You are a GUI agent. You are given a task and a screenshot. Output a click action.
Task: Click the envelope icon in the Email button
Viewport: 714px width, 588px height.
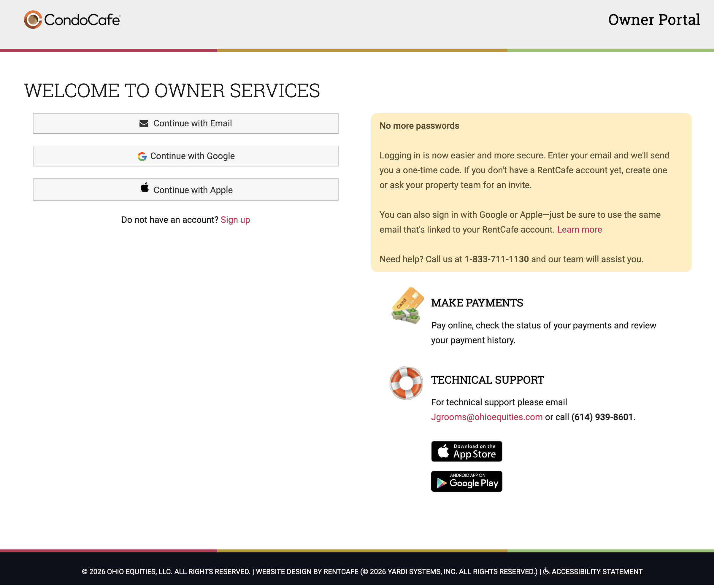click(144, 123)
